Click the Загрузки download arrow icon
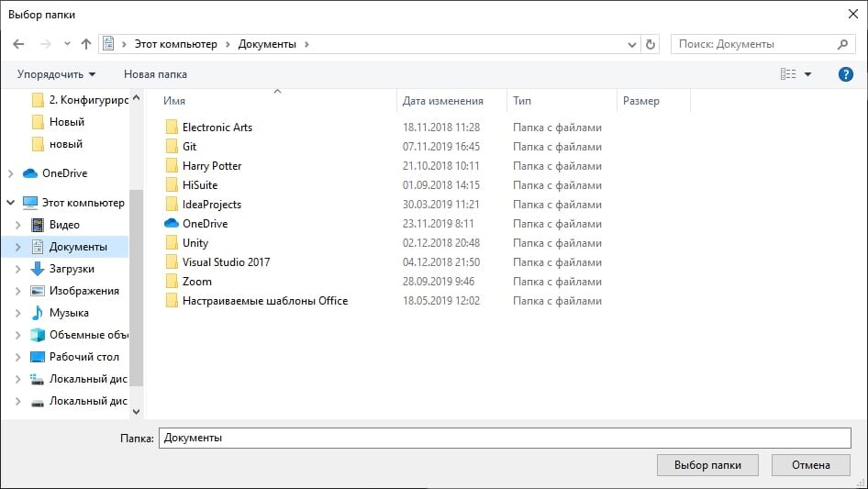 coord(37,269)
